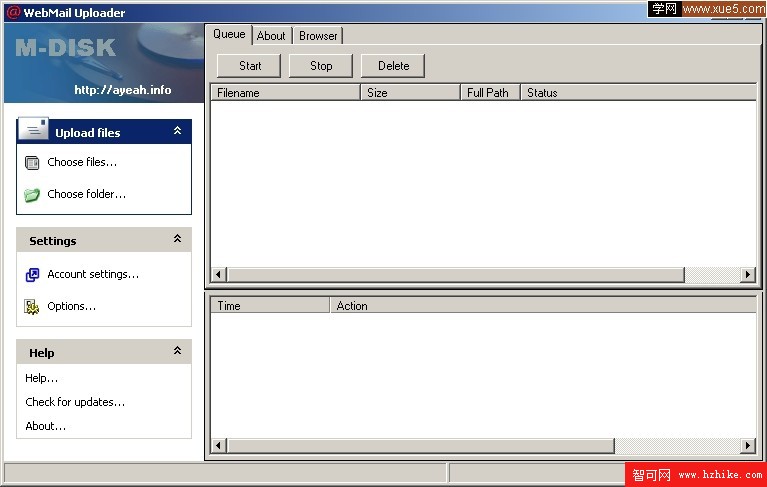Click the Options gear icon
The height and width of the screenshot is (487, 767).
click(32, 307)
